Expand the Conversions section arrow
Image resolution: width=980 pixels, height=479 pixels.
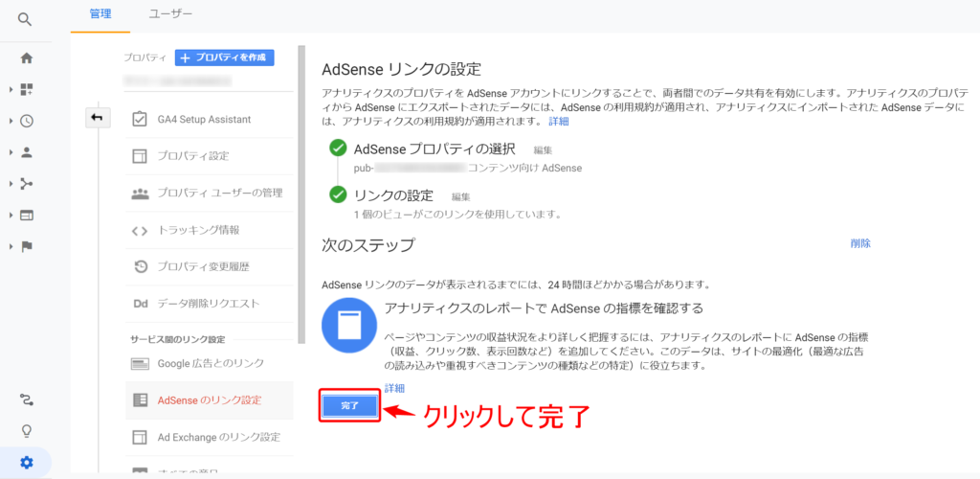(11, 246)
